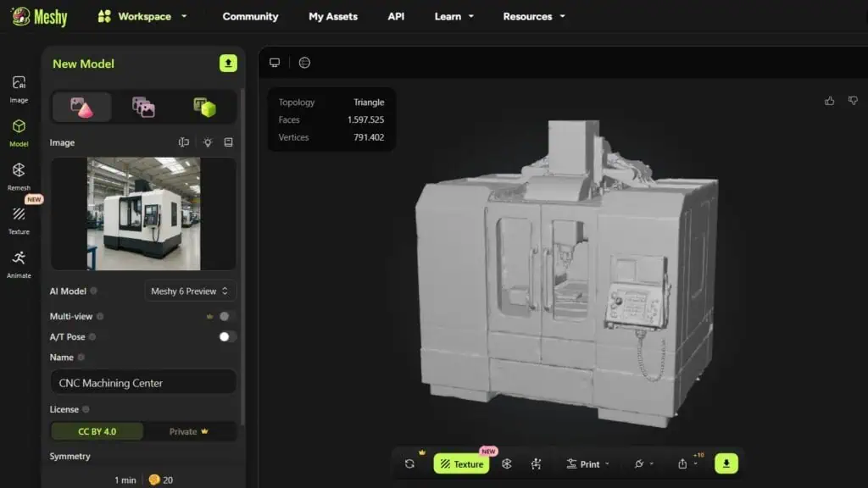Click the lightbulb icon above the image thumbnail
This screenshot has width=868, height=488.
[x=206, y=142]
